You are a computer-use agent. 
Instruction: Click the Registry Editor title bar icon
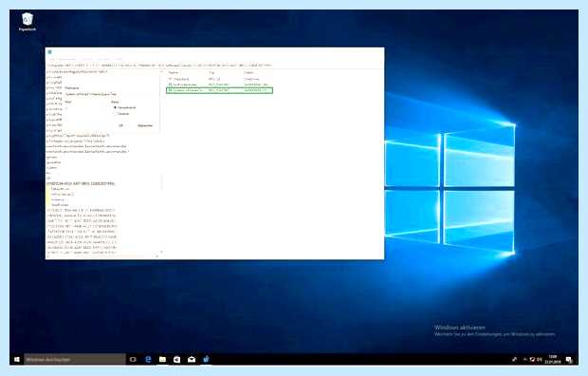coord(49,52)
